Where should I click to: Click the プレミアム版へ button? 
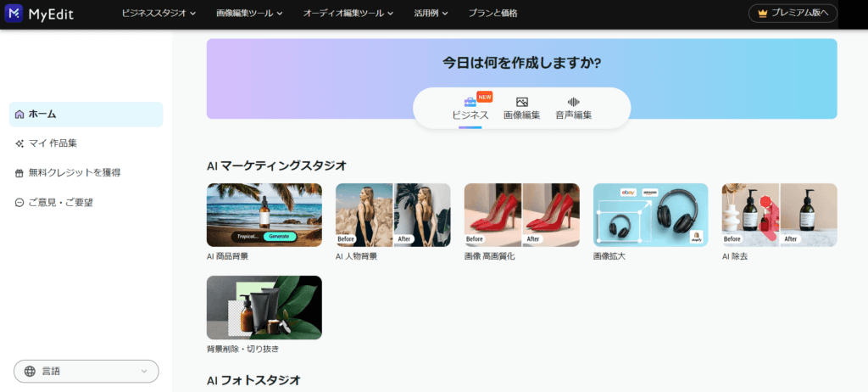[793, 14]
